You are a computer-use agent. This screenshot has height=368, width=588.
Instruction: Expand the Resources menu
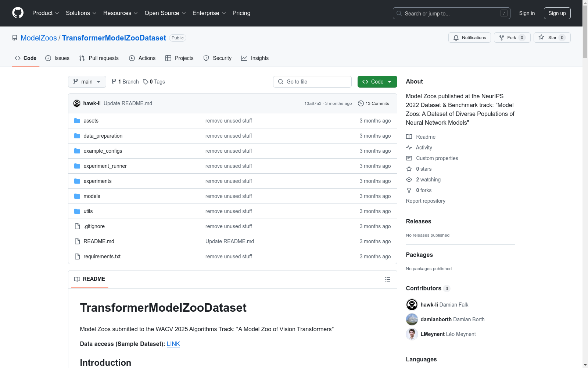(121, 13)
